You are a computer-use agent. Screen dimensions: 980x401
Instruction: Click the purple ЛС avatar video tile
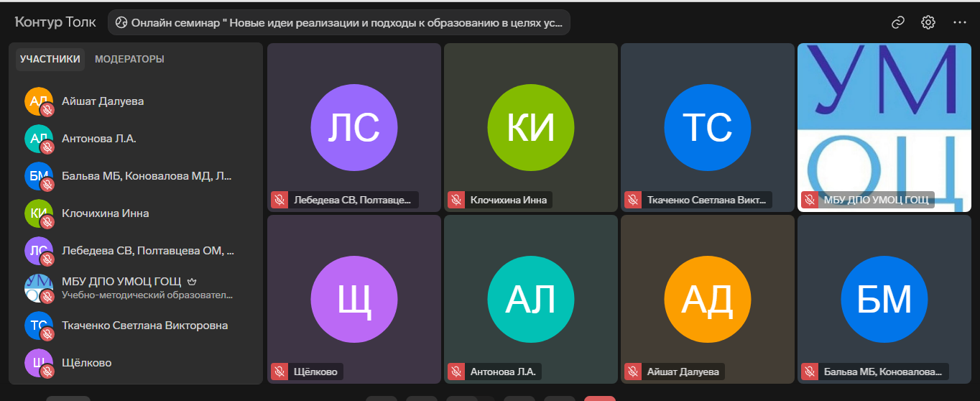[x=354, y=128]
